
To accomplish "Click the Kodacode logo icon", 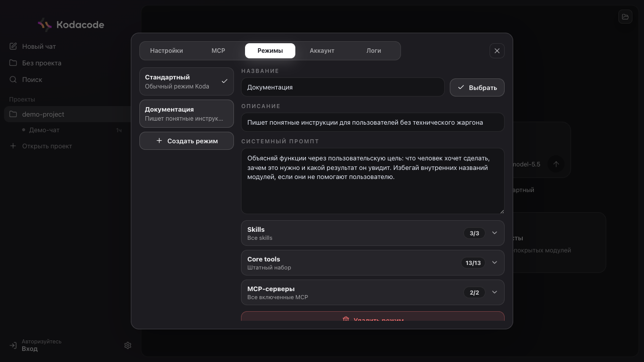I will (x=45, y=25).
